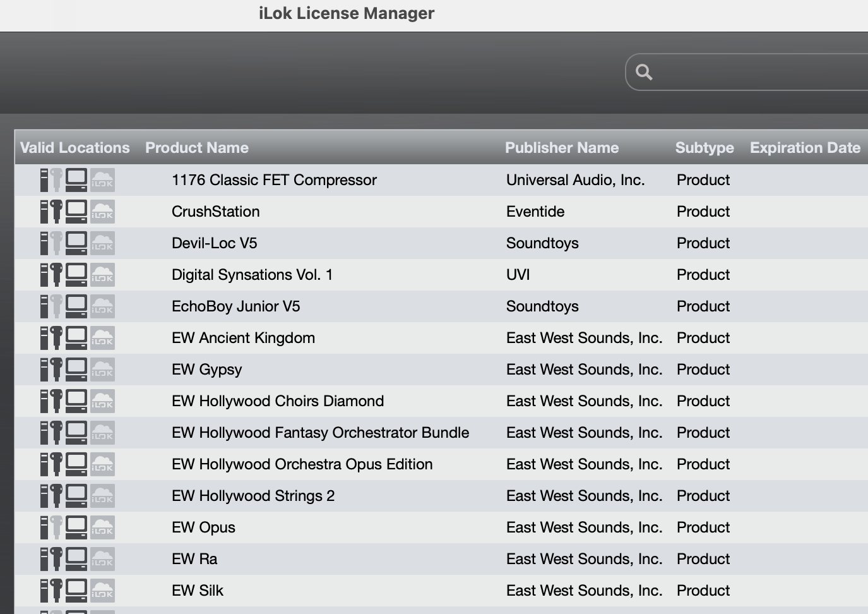Select the EW Ra license
The image size is (868, 614).
[441, 559]
